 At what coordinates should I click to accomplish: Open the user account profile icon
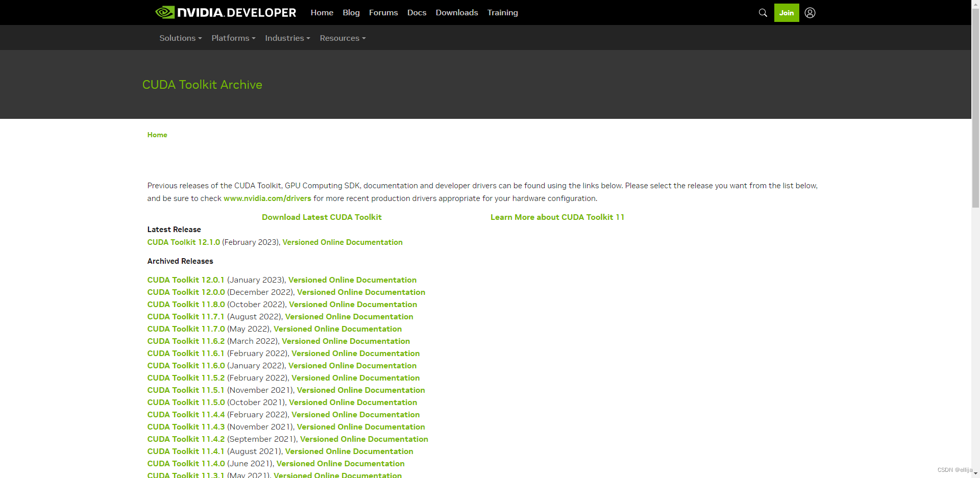click(810, 13)
